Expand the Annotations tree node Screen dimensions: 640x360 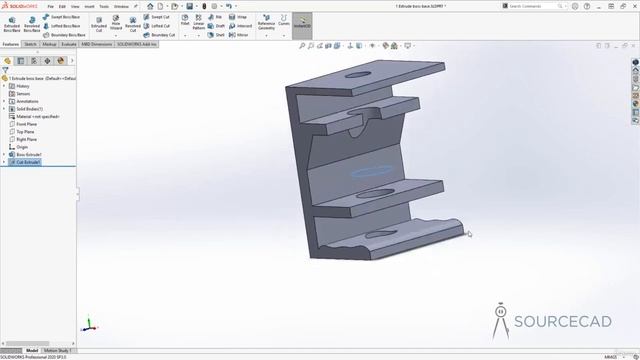pyautogui.click(x=4, y=101)
